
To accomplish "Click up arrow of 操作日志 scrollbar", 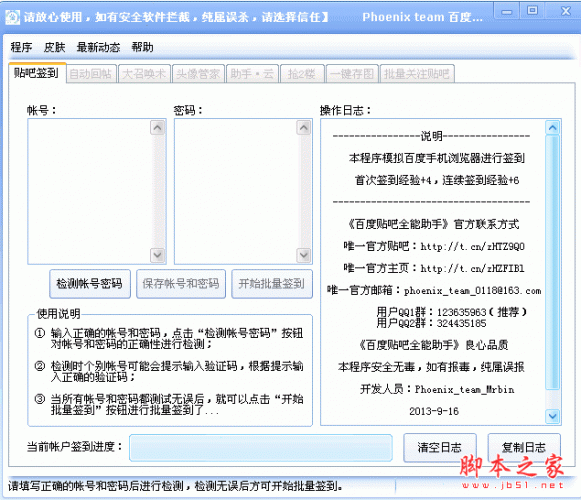I will point(552,128).
